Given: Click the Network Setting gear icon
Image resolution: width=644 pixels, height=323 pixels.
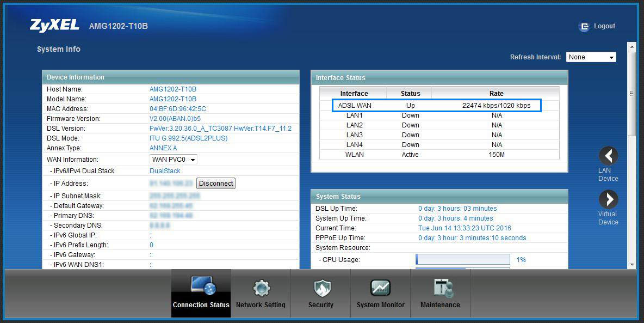Looking at the screenshot, I should click(x=261, y=288).
